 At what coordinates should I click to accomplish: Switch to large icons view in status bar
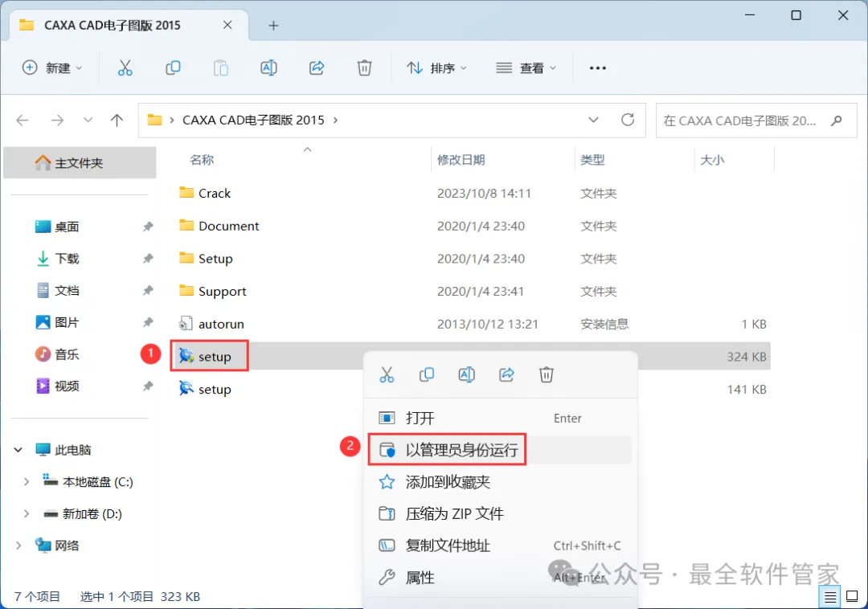pyautogui.click(x=852, y=596)
